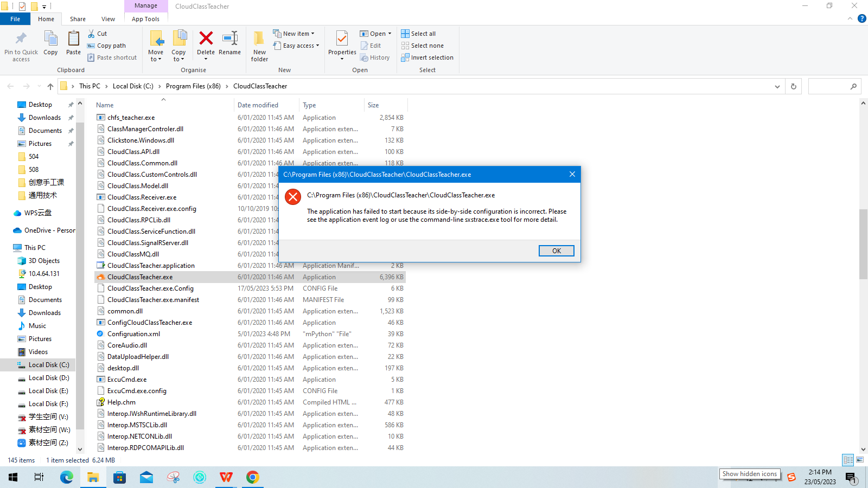Click the file list vertical scrollbar
Image resolution: width=868 pixels, height=488 pixels.
click(863, 244)
